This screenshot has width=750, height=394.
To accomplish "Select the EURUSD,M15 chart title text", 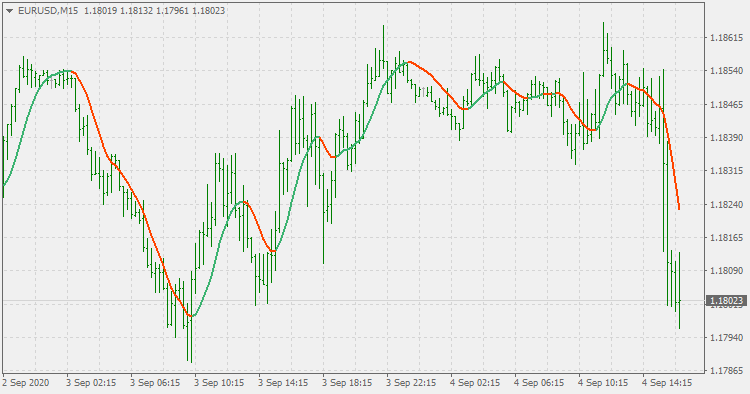I will (48, 11).
